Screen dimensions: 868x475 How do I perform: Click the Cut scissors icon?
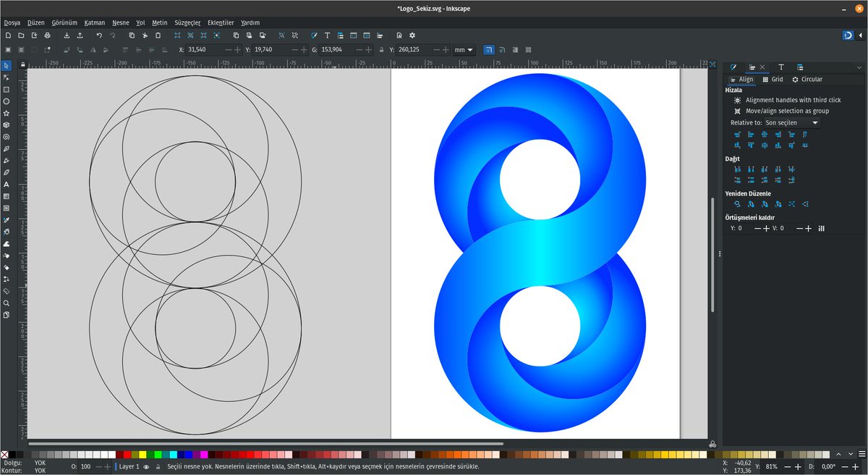point(145,35)
